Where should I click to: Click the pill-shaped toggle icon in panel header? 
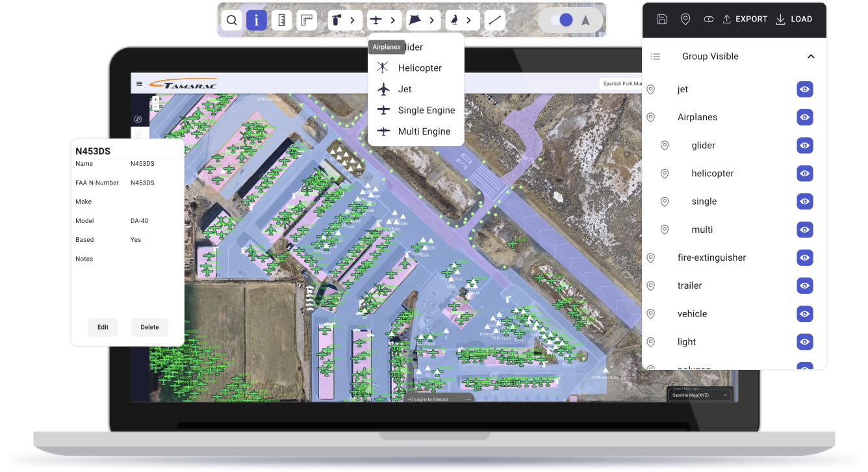pos(709,20)
